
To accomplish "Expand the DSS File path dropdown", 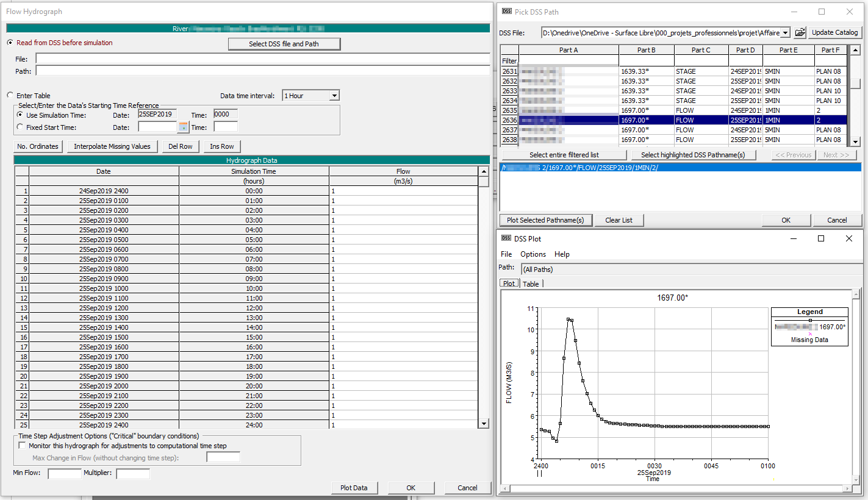I will click(x=785, y=32).
